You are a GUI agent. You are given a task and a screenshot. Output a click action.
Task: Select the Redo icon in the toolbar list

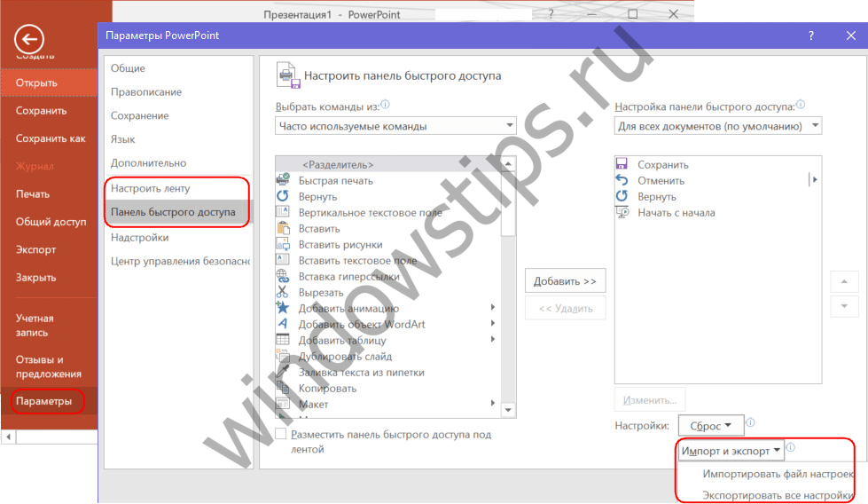coord(622,196)
